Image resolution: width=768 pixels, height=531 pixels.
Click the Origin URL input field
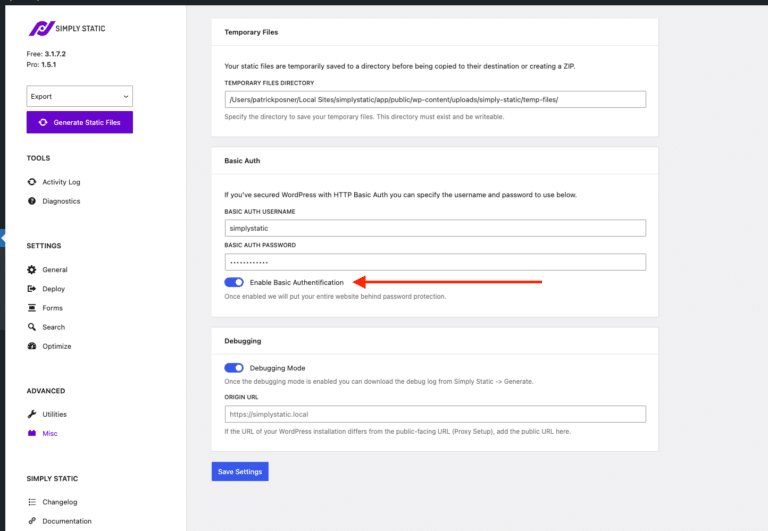pos(435,414)
